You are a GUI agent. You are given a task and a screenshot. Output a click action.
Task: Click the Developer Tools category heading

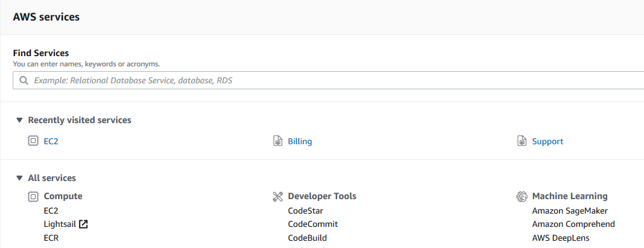(x=322, y=196)
